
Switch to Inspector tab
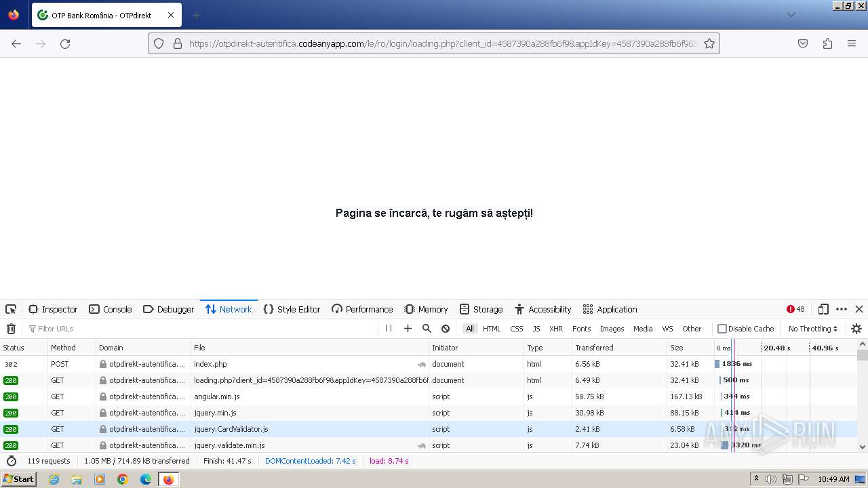[53, 309]
